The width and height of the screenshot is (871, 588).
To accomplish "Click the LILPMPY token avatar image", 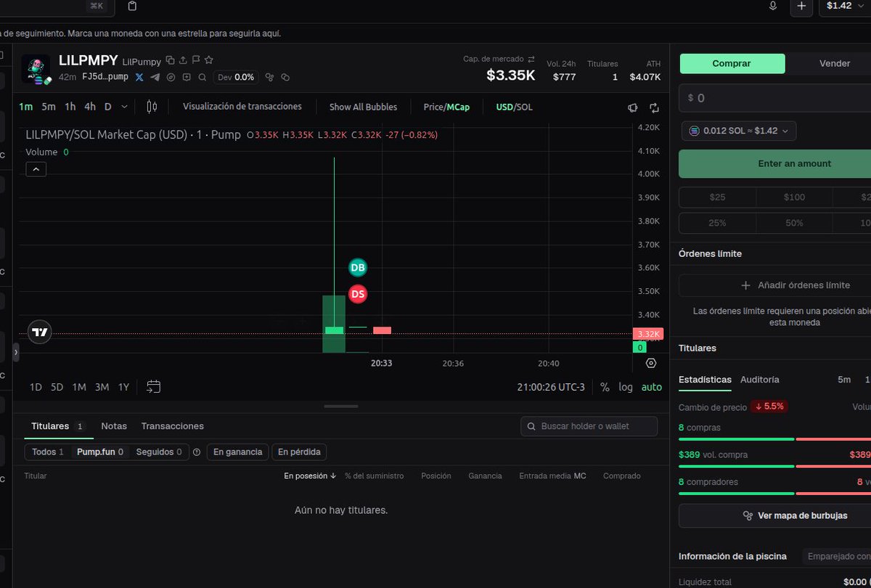I will click(x=36, y=68).
